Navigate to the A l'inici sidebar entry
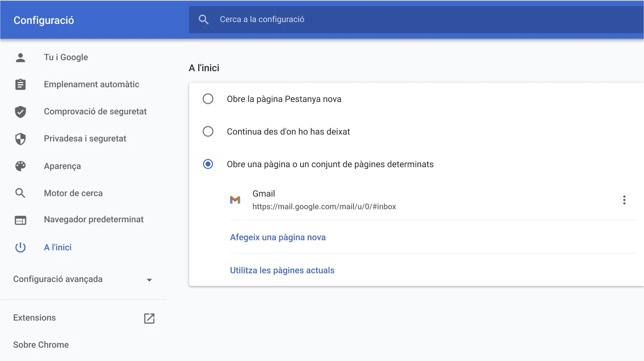The image size is (644, 361). (57, 247)
